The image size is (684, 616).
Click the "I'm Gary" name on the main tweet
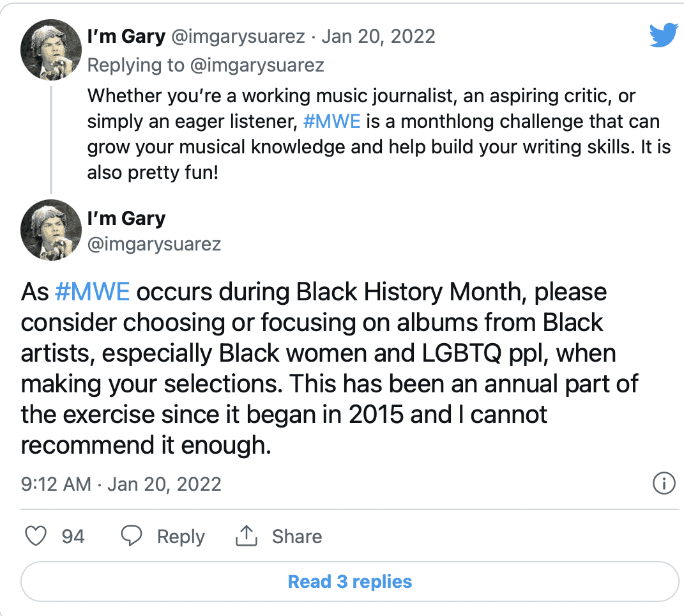point(126,218)
